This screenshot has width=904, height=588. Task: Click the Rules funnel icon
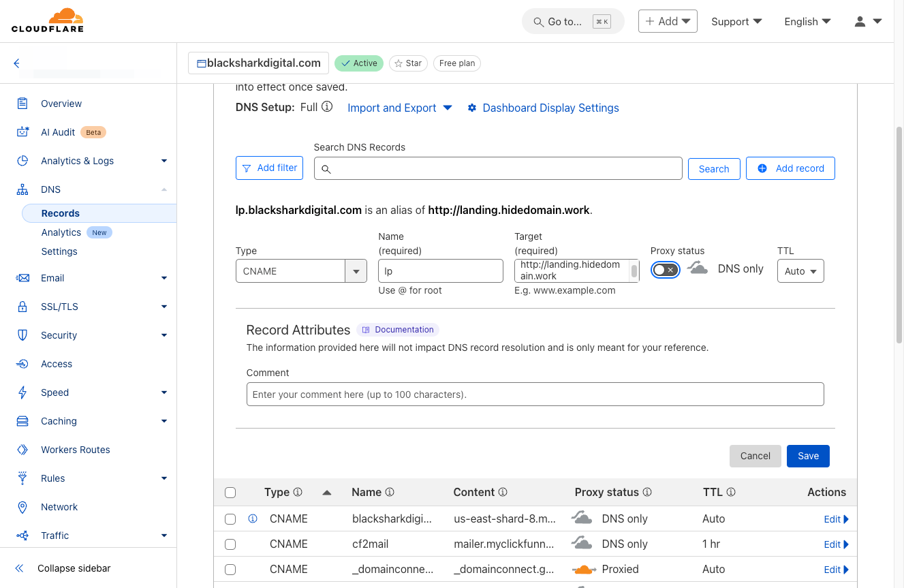coord(22,478)
